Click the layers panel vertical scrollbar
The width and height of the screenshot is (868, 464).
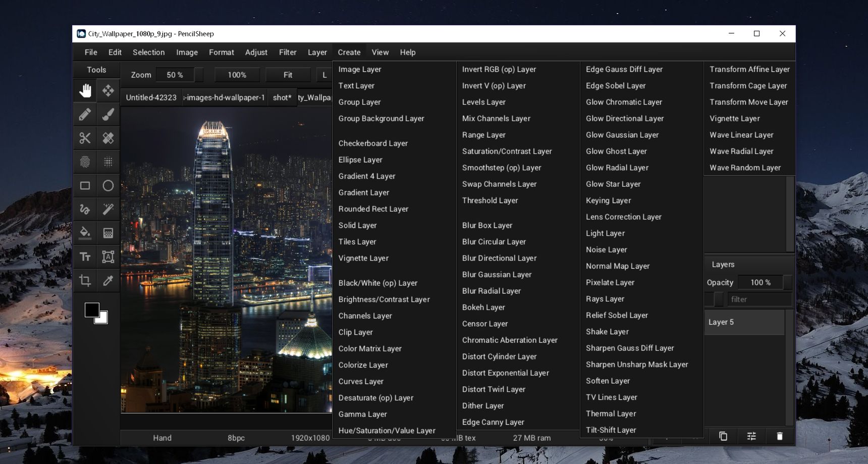coord(790,368)
